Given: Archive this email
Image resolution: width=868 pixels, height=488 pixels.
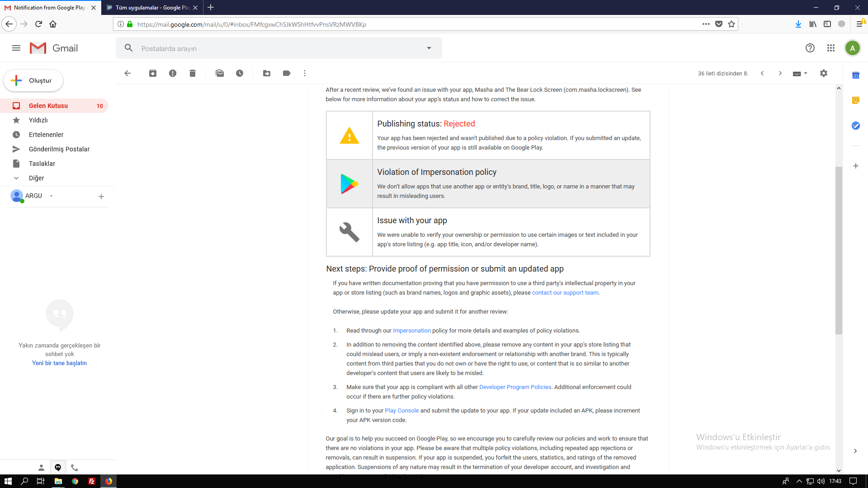Looking at the screenshot, I should (x=153, y=73).
